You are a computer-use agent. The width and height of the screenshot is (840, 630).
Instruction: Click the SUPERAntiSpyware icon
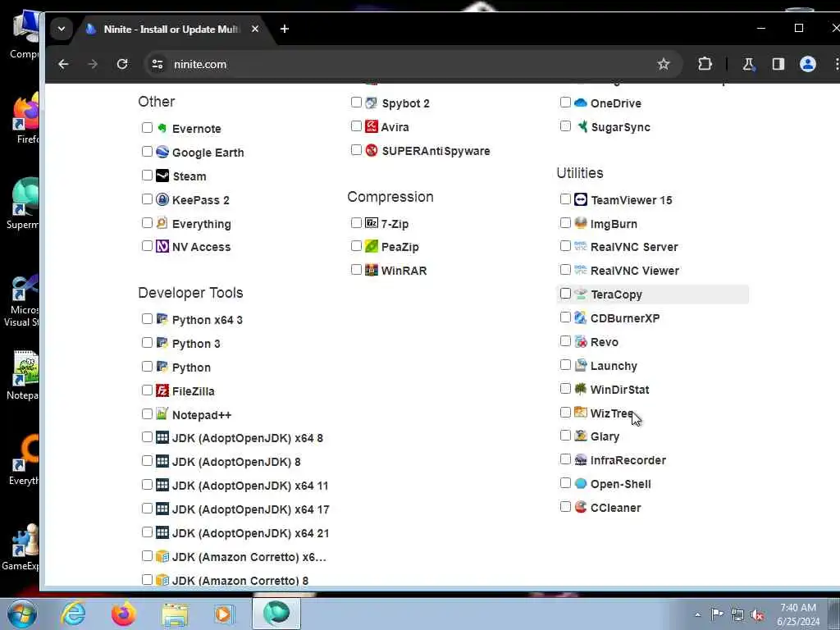[372, 150]
